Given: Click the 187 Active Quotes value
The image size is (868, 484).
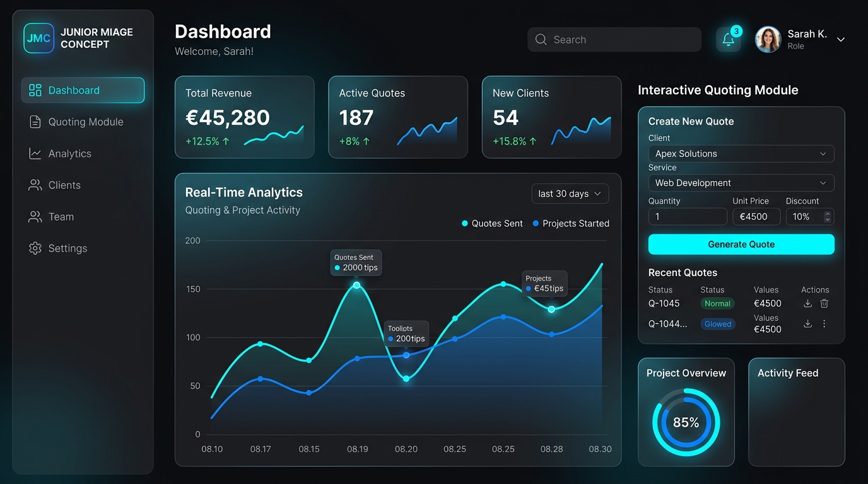Looking at the screenshot, I should [x=356, y=118].
